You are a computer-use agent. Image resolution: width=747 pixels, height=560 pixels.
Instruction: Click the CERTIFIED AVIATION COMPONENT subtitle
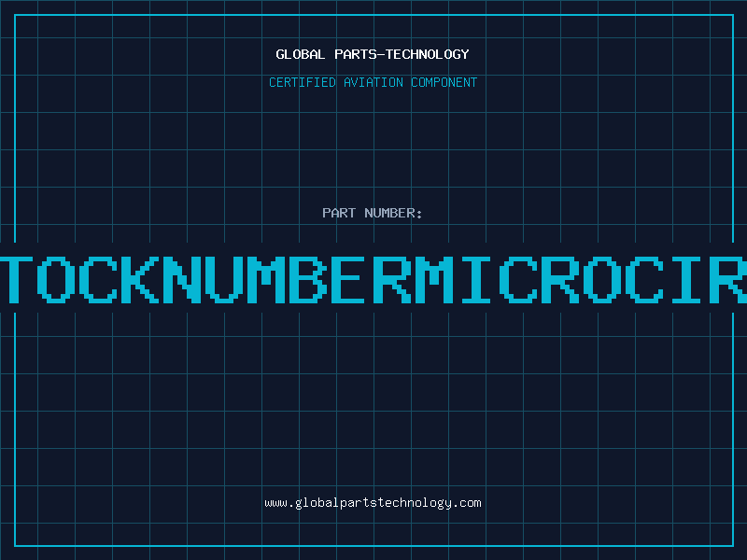tap(373, 82)
